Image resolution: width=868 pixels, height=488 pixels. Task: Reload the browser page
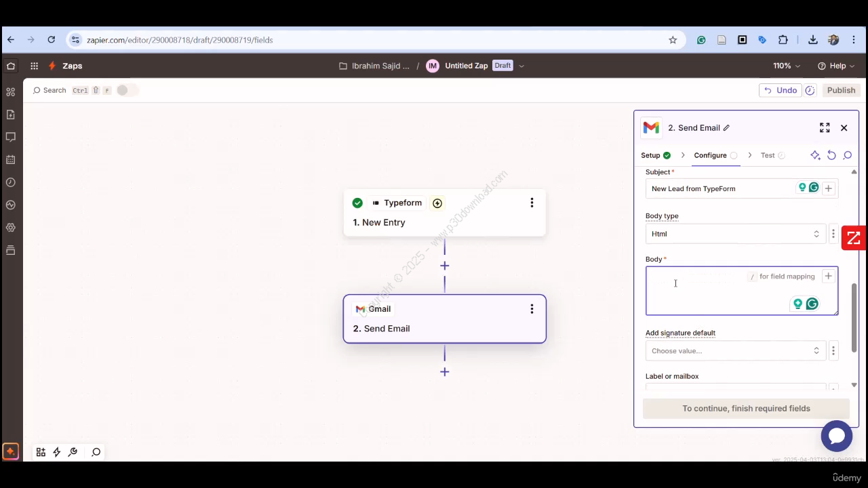(51, 40)
